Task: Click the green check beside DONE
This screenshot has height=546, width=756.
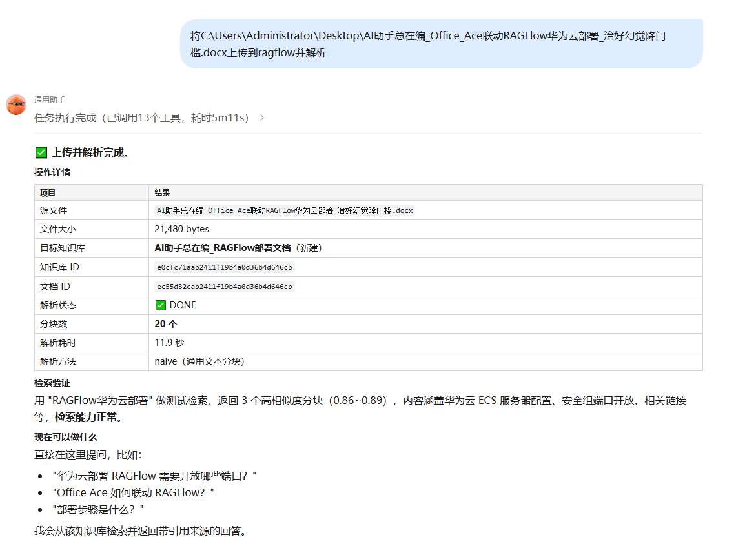Action: click(161, 305)
